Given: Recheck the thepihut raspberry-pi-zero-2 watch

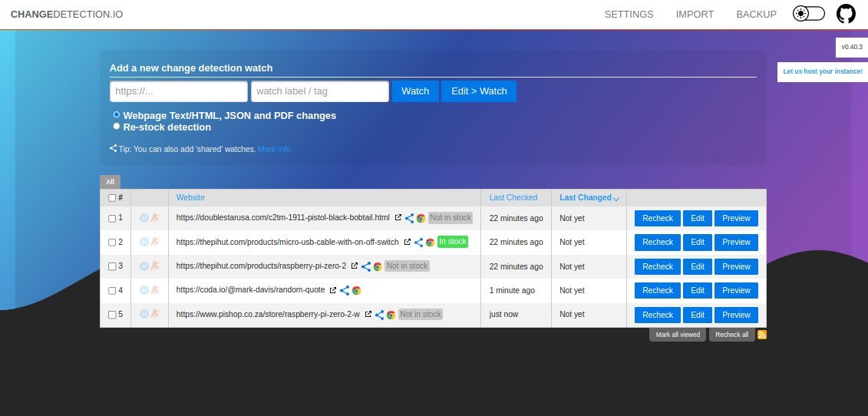Looking at the screenshot, I should [x=658, y=266].
